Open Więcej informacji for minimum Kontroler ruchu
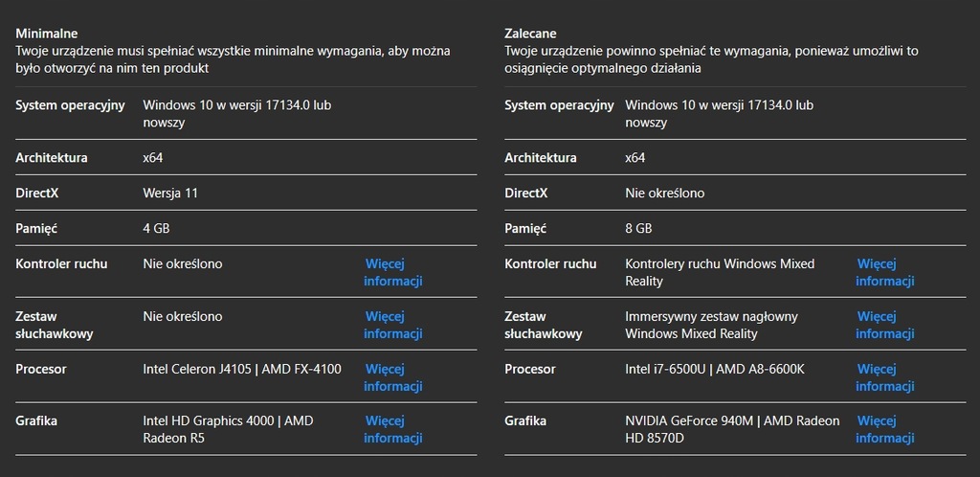Image resolution: width=980 pixels, height=477 pixels. pyautogui.click(x=392, y=272)
